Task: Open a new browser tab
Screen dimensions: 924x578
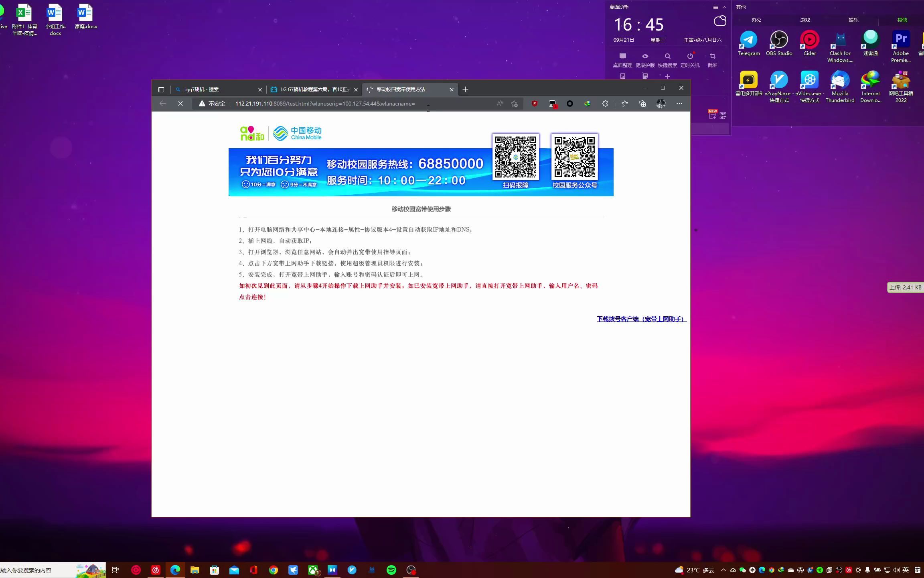Action: (465, 90)
